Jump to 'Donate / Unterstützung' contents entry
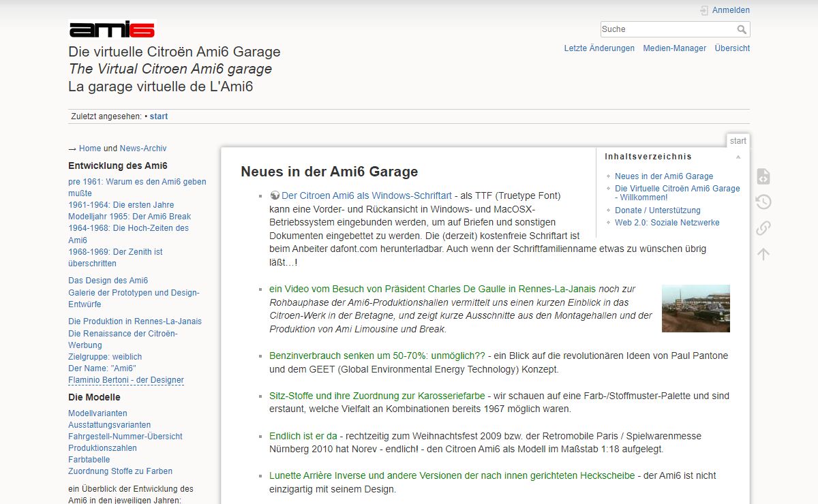The height and width of the screenshot is (504, 818). pos(658,210)
